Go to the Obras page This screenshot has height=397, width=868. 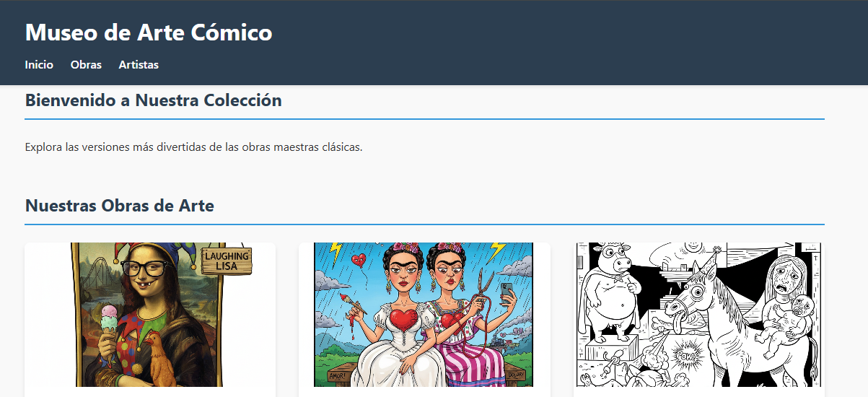point(86,64)
